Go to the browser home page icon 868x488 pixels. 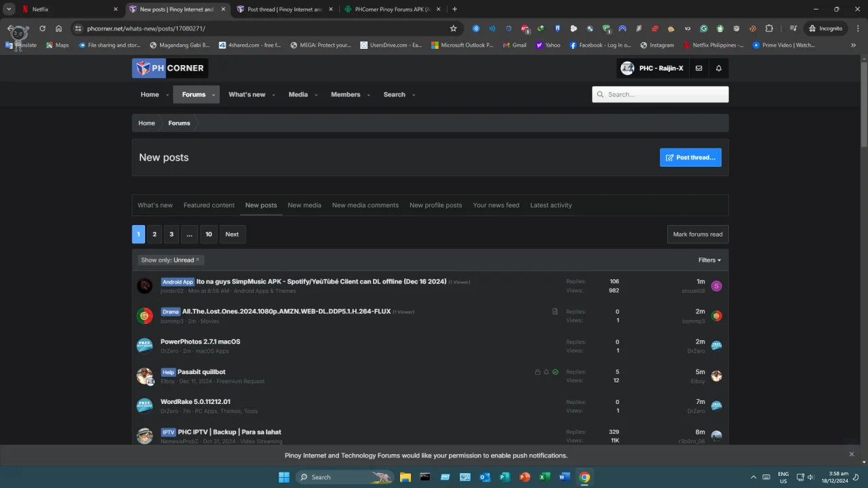click(x=59, y=28)
